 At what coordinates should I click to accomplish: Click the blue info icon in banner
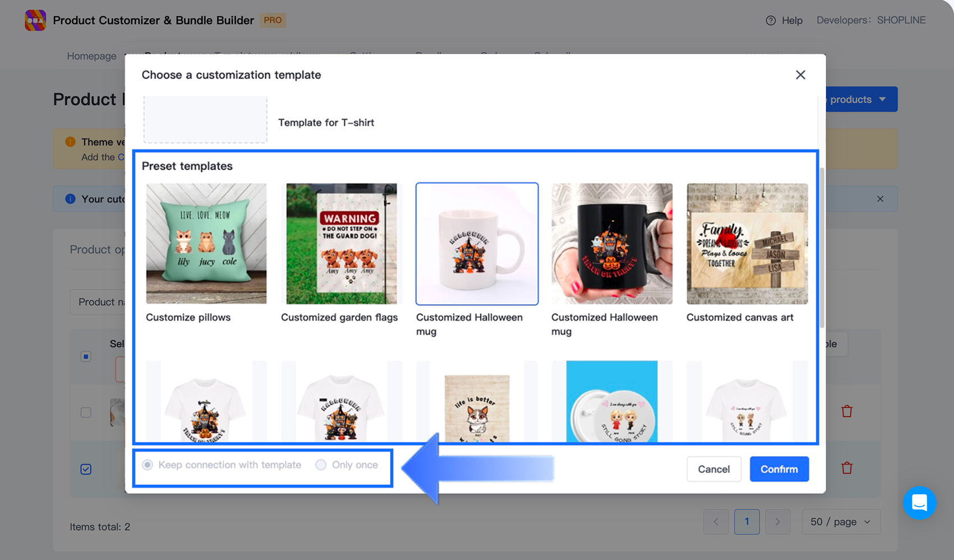tap(70, 199)
